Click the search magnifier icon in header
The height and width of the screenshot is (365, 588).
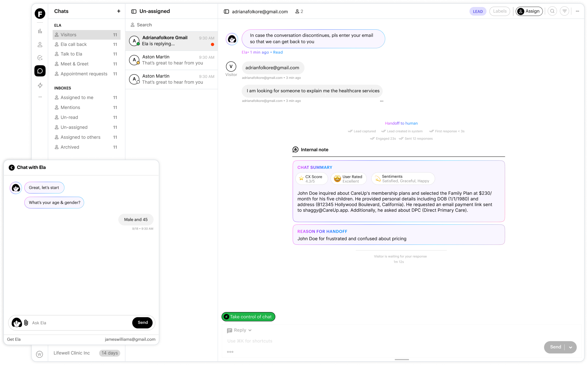(552, 11)
